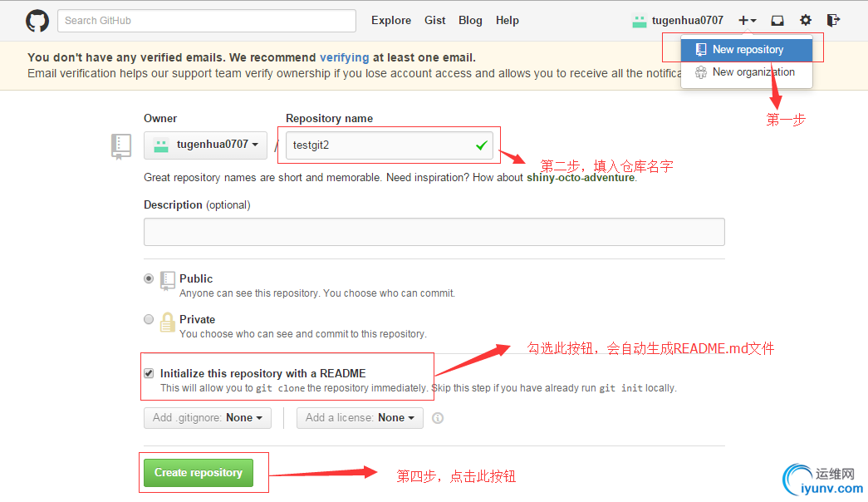Click the green checkmark in name field
Viewport: 868px width, 502px height.
point(482,145)
